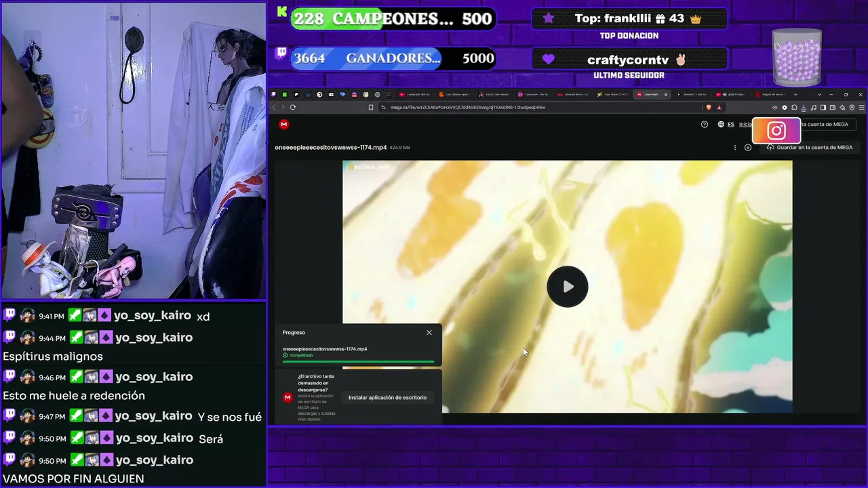Switch to the Crunchyroll Los últimos tab

pos(455,94)
